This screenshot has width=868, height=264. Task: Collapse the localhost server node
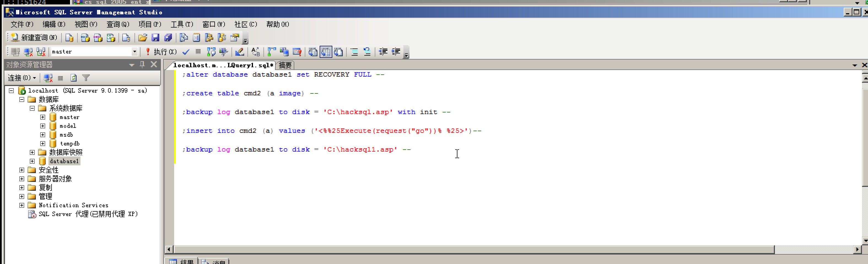(x=11, y=90)
